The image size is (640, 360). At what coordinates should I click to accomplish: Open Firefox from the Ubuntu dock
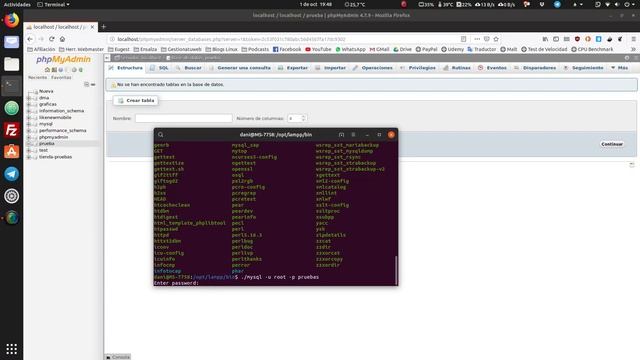[11, 20]
